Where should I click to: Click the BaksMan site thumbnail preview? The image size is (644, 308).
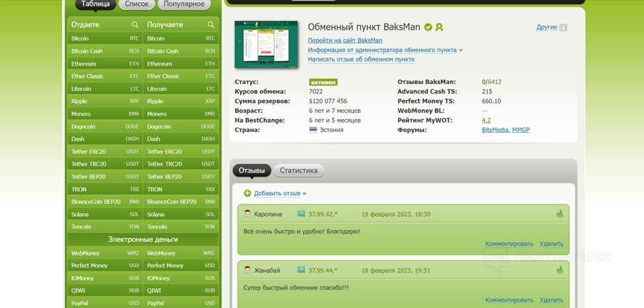pyautogui.click(x=266, y=44)
